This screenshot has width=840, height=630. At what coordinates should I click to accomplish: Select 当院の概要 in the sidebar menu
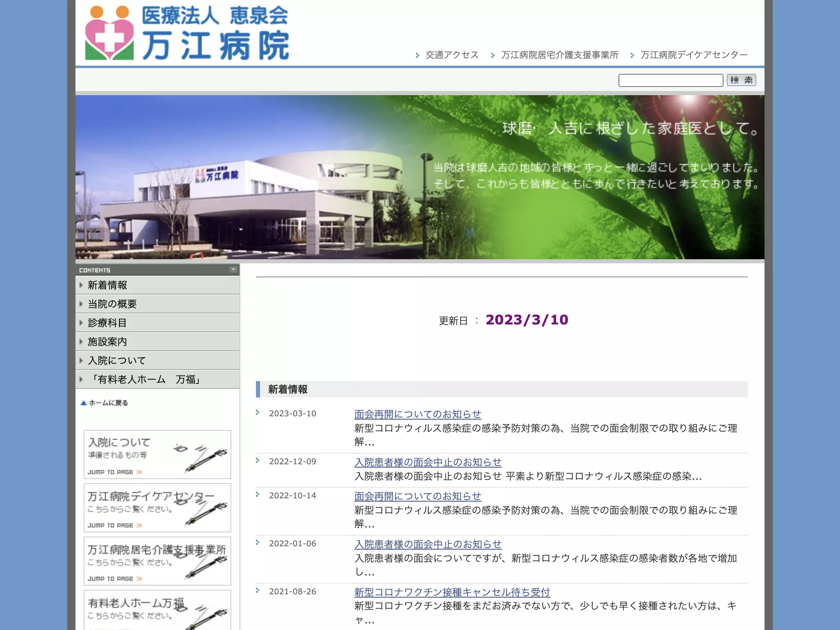(x=157, y=304)
